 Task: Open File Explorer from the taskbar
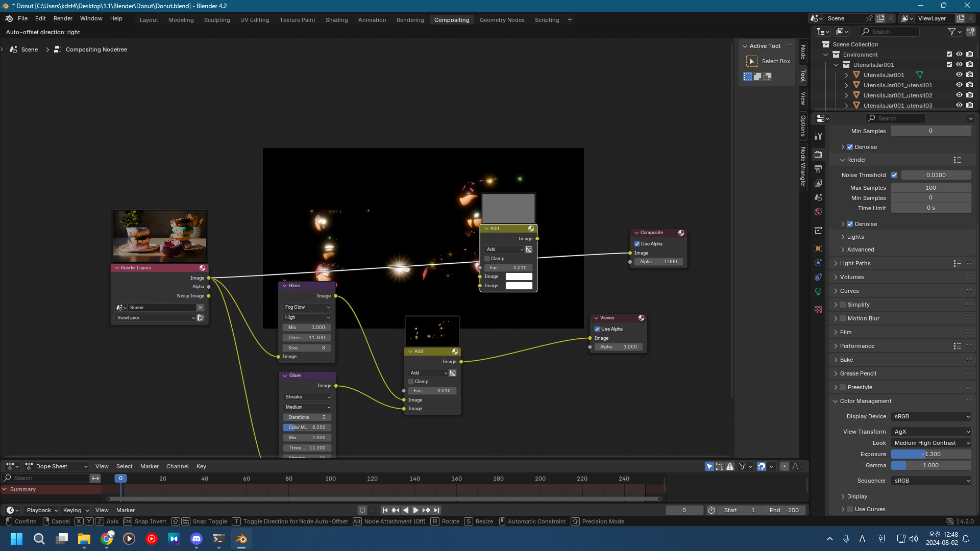click(x=84, y=539)
